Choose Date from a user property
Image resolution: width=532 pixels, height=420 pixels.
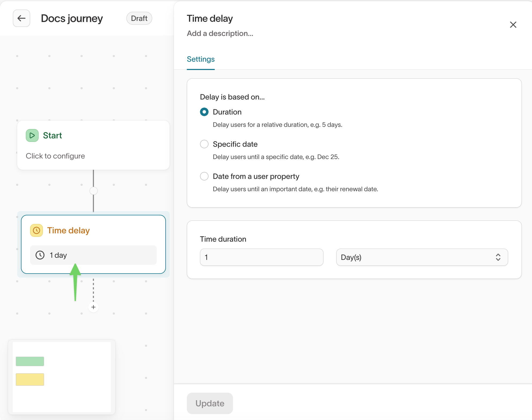point(204,176)
